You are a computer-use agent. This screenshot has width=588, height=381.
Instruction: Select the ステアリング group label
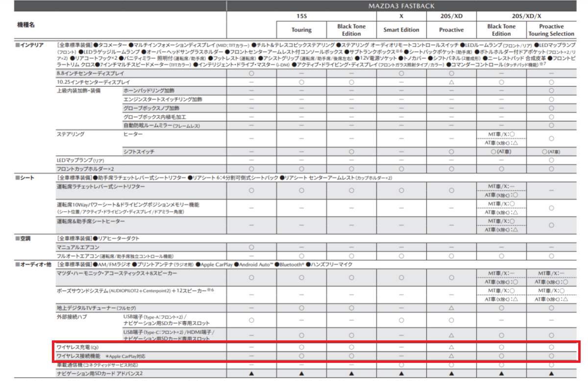pos(71,134)
